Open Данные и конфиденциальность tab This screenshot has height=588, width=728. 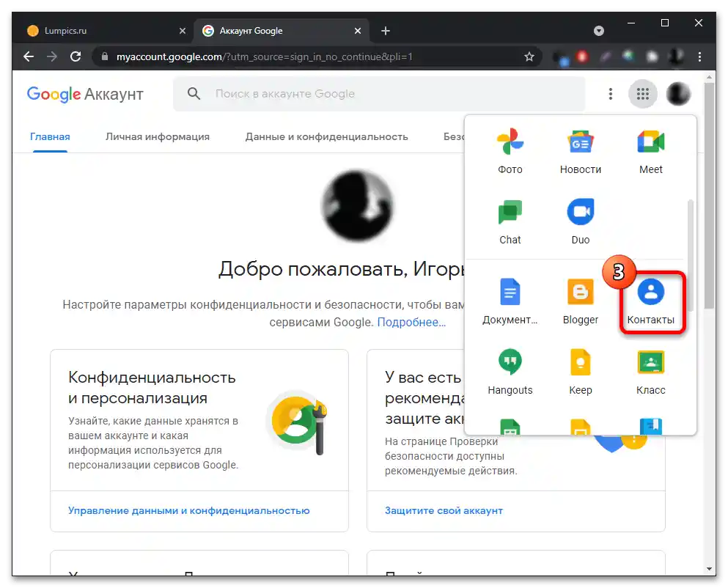point(326,136)
